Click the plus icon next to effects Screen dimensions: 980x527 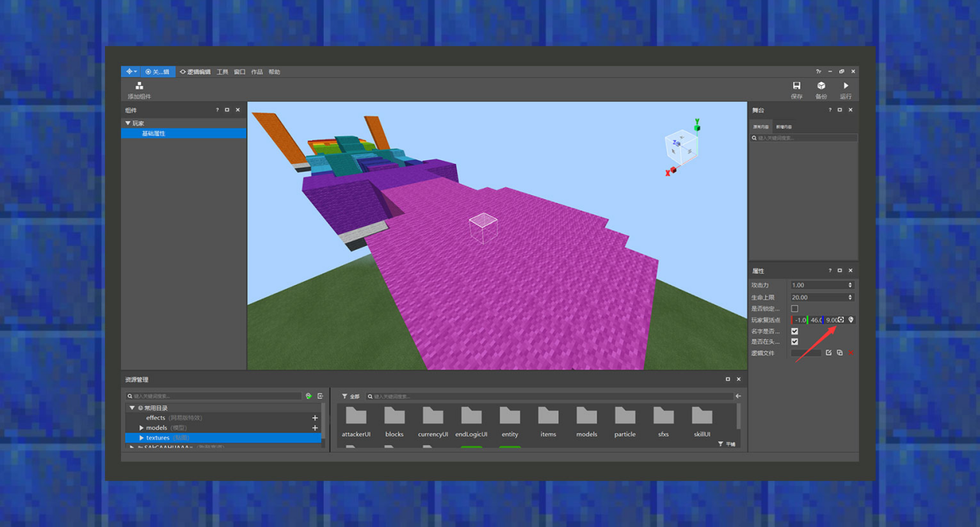(315, 418)
